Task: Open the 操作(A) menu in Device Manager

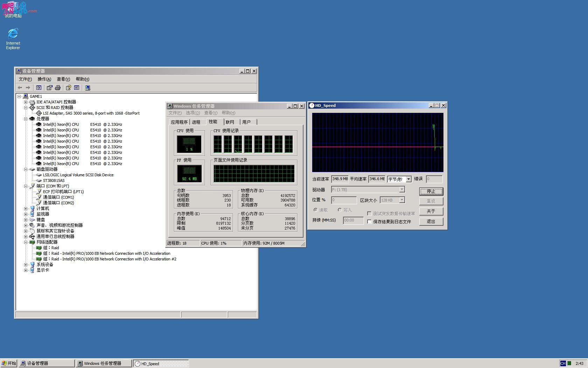Action: click(44, 79)
